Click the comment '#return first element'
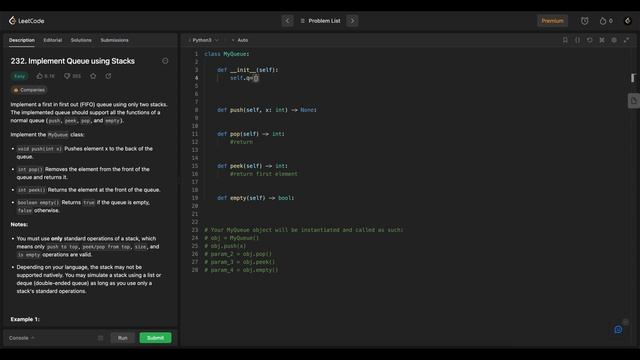This screenshot has width=640, height=360. click(264, 174)
